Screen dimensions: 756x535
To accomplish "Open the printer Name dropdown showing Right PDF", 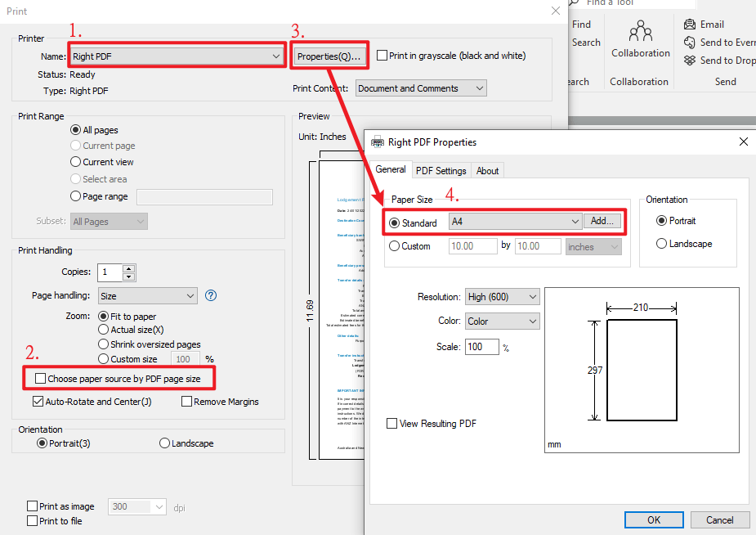I will pos(177,56).
